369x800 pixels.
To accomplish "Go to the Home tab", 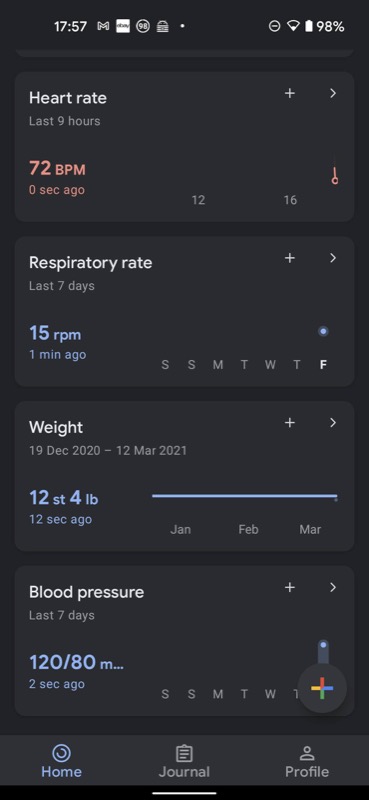I will coord(61,762).
